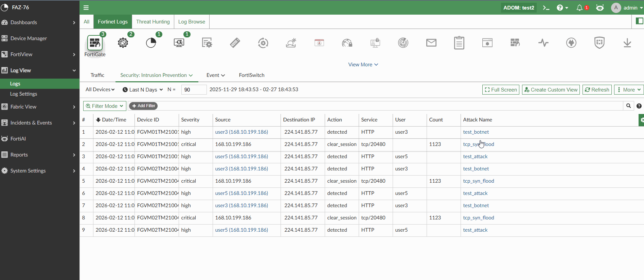Click the download arrow icon
Image resolution: width=644 pixels, height=280 pixels.
627,43
